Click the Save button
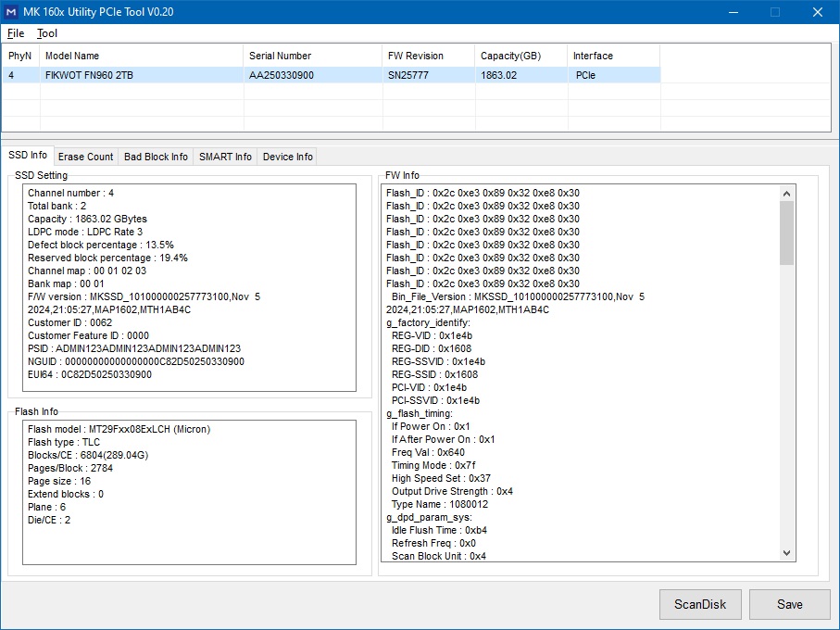 pos(790,604)
